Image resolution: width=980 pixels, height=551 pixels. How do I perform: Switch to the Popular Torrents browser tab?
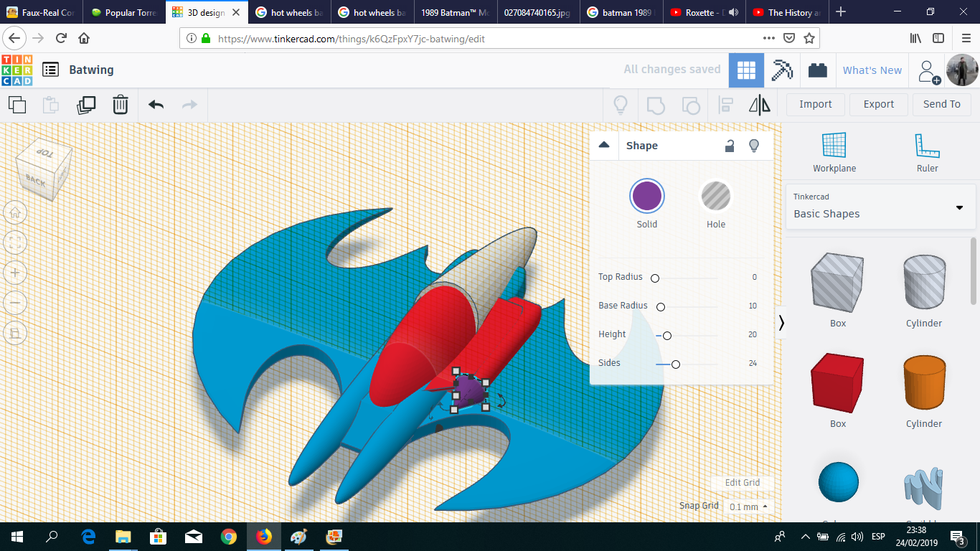pyautogui.click(x=125, y=12)
